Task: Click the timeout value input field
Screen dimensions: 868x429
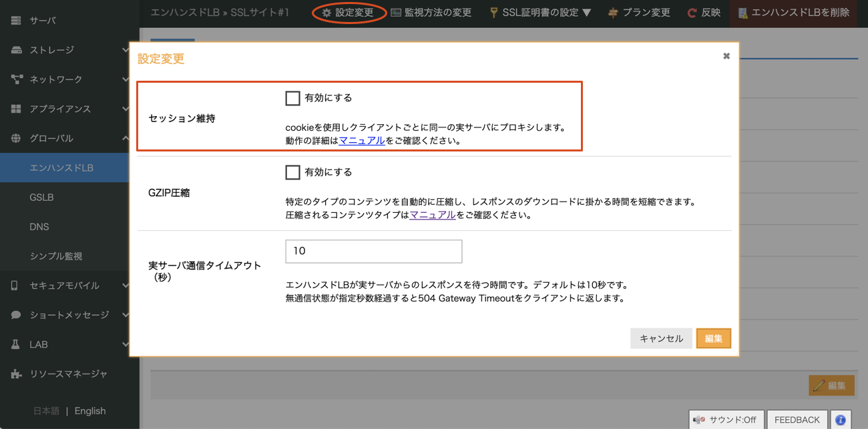Action: [373, 251]
